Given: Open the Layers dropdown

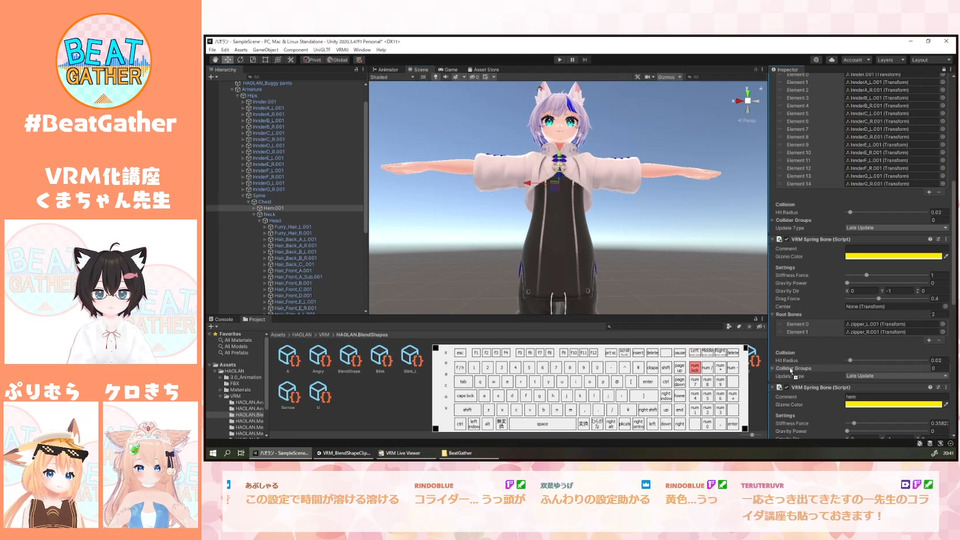Looking at the screenshot, I should 890,60.
